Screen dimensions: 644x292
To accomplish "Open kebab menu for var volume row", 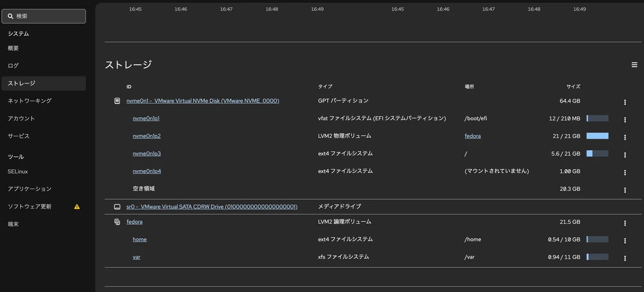I will click(x=625, y=258).
